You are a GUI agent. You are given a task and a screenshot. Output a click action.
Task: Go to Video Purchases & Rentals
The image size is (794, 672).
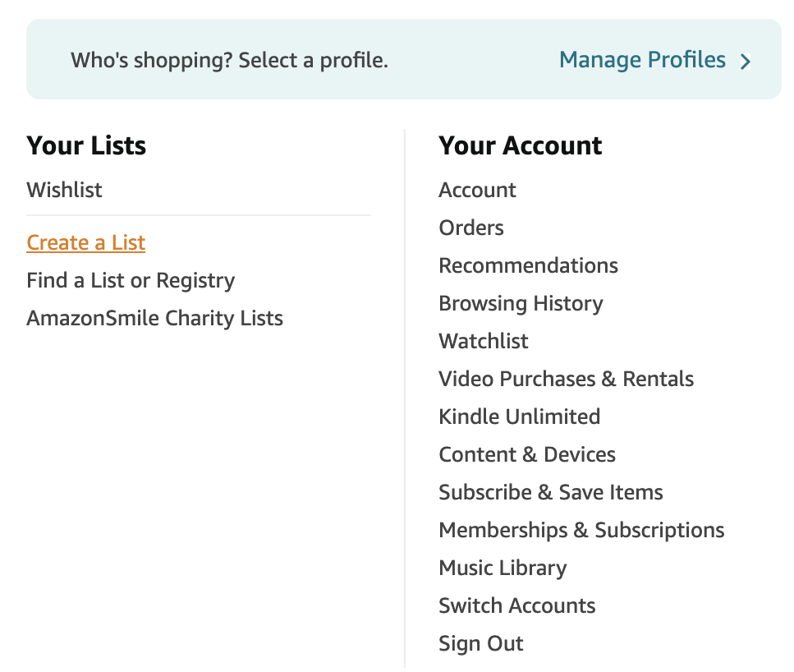point(566,379)
